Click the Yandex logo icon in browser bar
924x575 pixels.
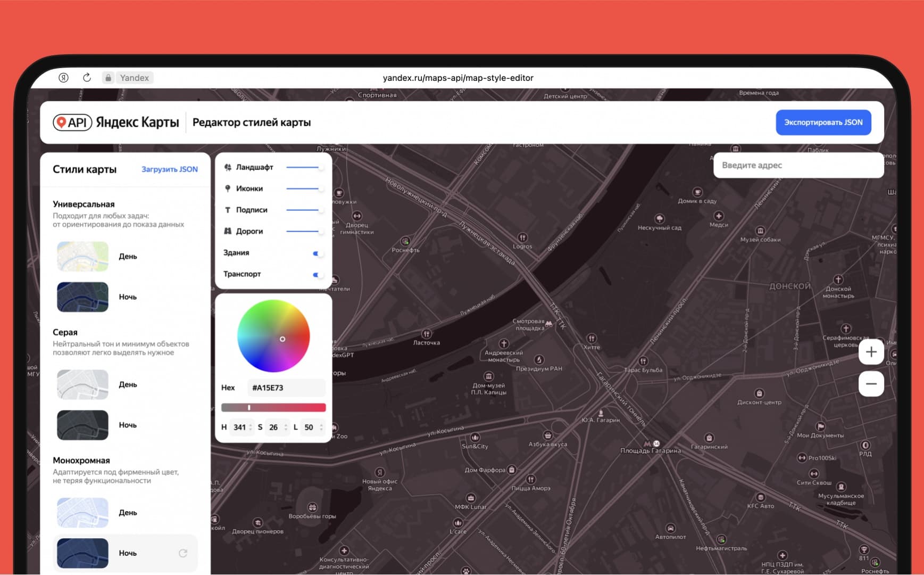(x=63, y=78)
